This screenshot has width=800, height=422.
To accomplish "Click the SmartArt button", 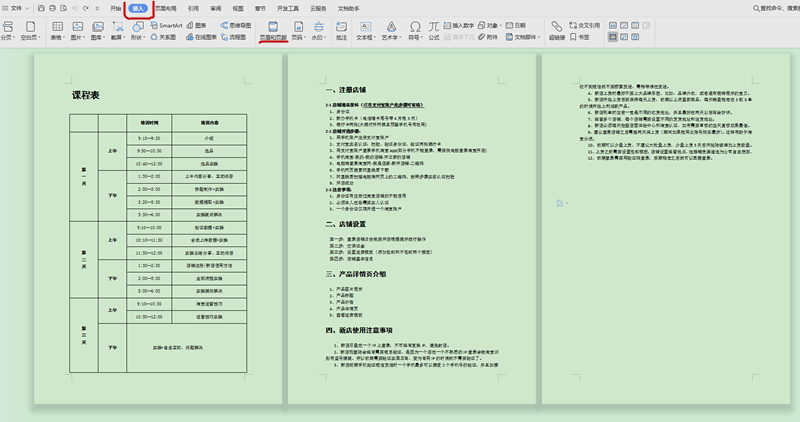I will (164, 23).
